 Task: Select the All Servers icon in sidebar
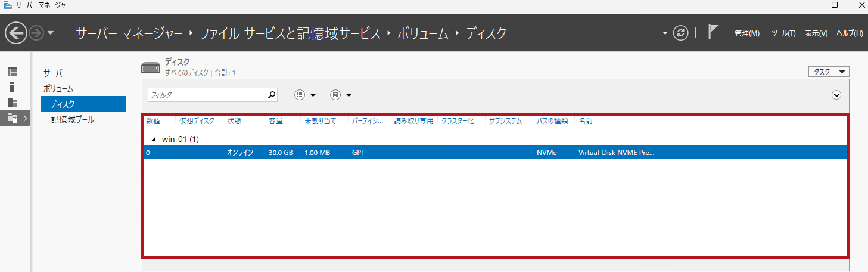pos(13,103)
